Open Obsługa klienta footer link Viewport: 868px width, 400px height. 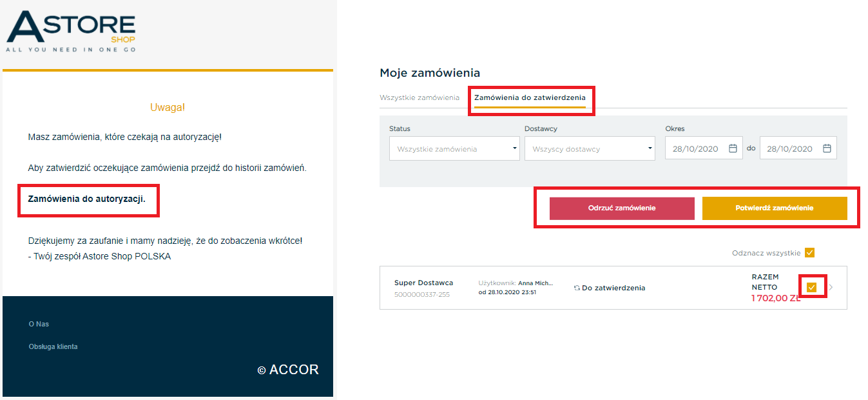pyautogui.click(x=53, y=346)
